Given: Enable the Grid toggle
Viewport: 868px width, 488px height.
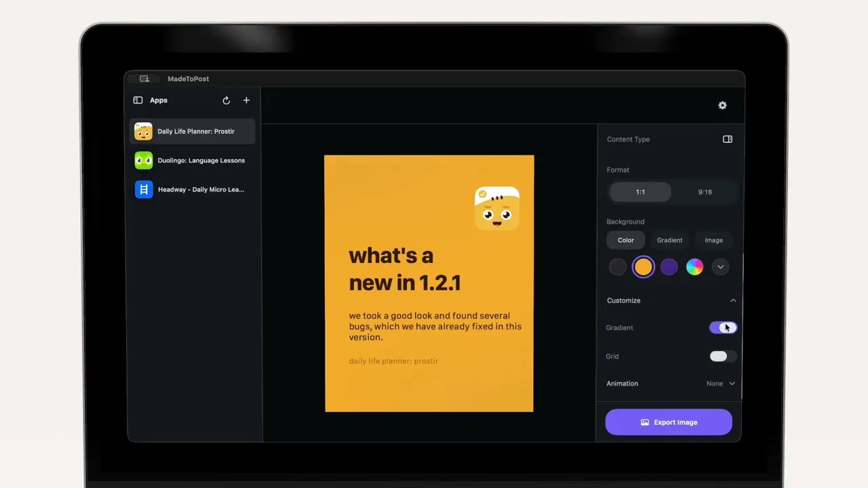Looking at the screenshot, I should (723, 357).
